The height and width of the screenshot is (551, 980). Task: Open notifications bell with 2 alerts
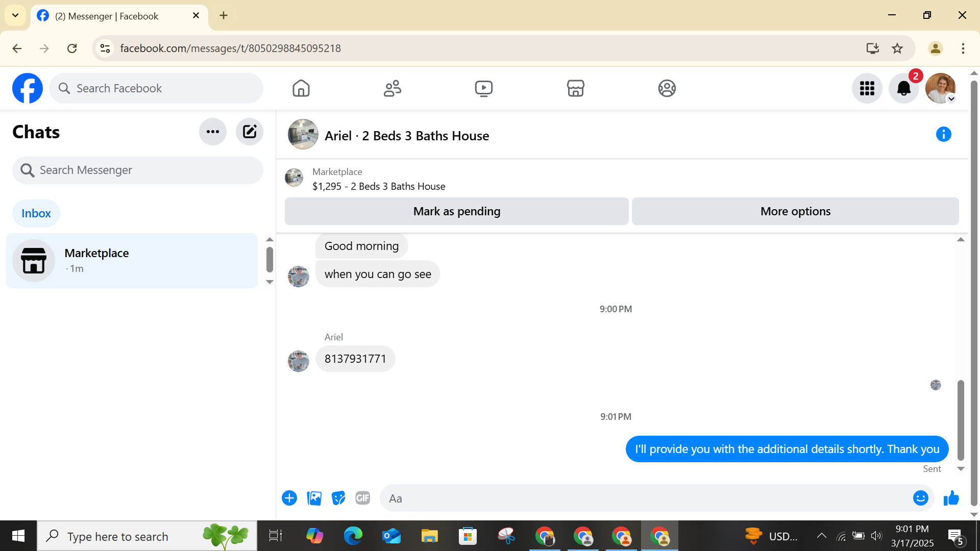click(x=904, y=88)
